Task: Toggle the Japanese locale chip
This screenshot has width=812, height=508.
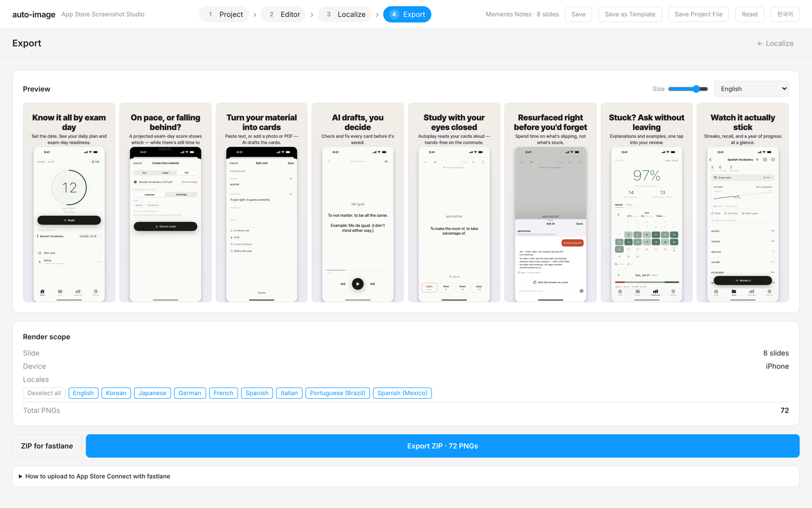Action: (x=152, y=393)
